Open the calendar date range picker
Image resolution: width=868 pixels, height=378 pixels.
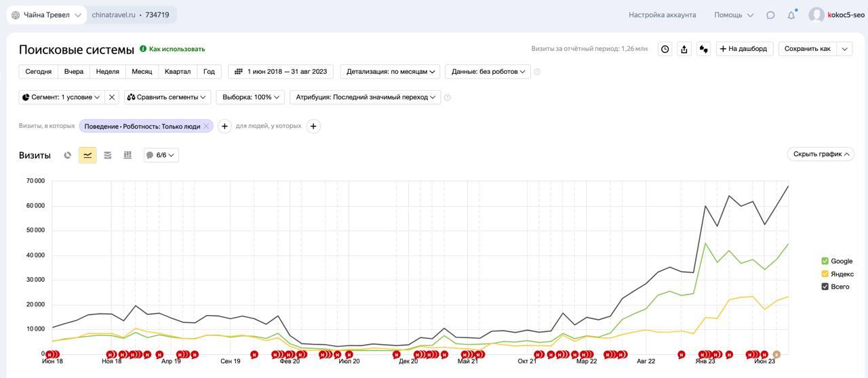tap(281, 71)
